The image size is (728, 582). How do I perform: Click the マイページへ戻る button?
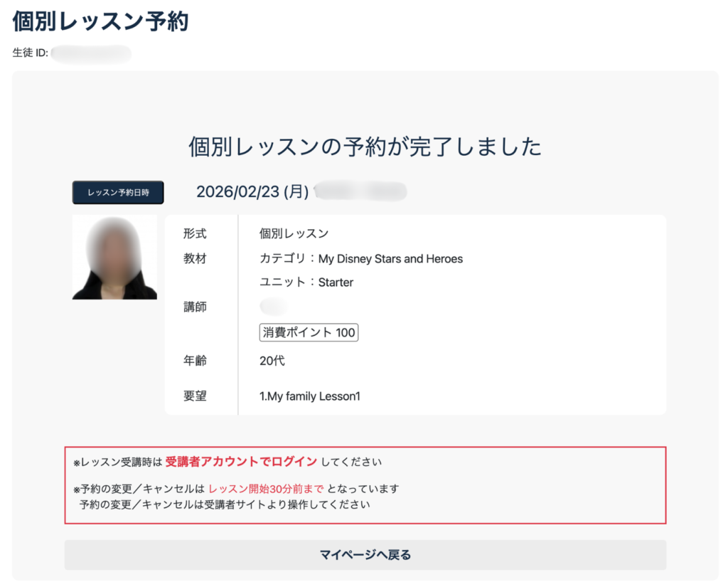tap(365, 555)
